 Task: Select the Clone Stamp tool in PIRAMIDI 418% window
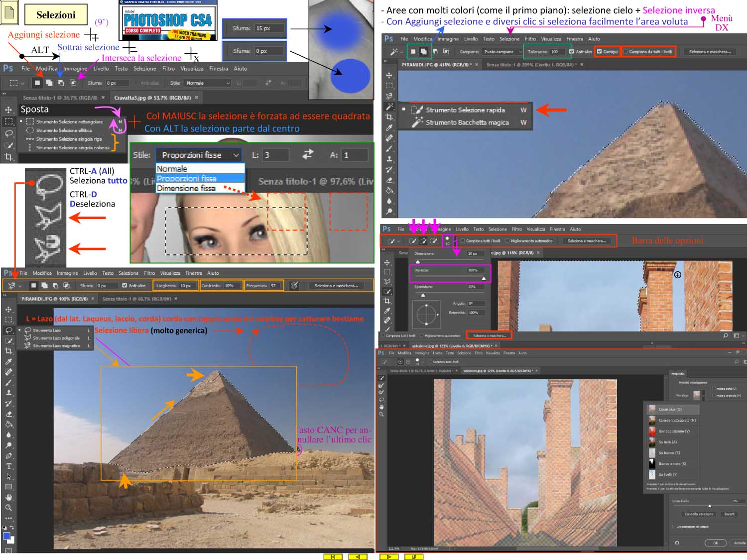389,159
